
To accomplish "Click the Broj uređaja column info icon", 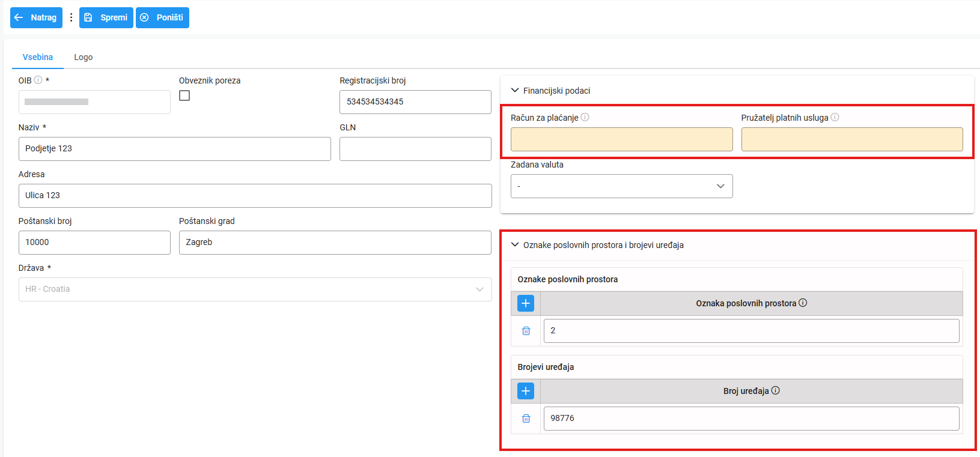I will [776, 390].
